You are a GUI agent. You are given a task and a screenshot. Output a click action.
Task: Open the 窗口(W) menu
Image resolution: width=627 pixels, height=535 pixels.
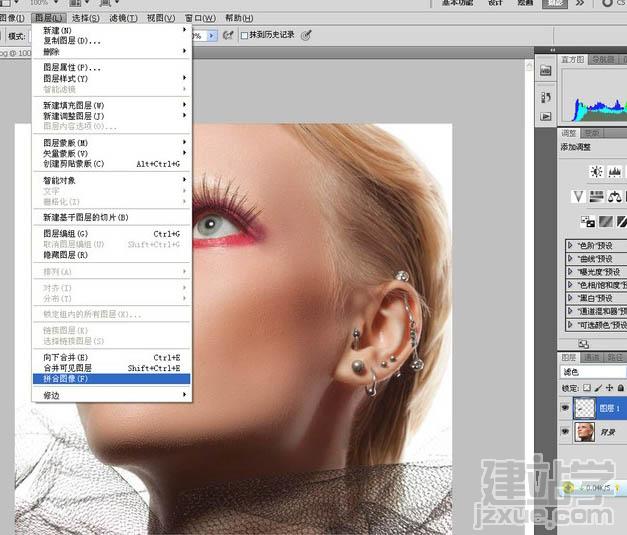pos(200,18)
